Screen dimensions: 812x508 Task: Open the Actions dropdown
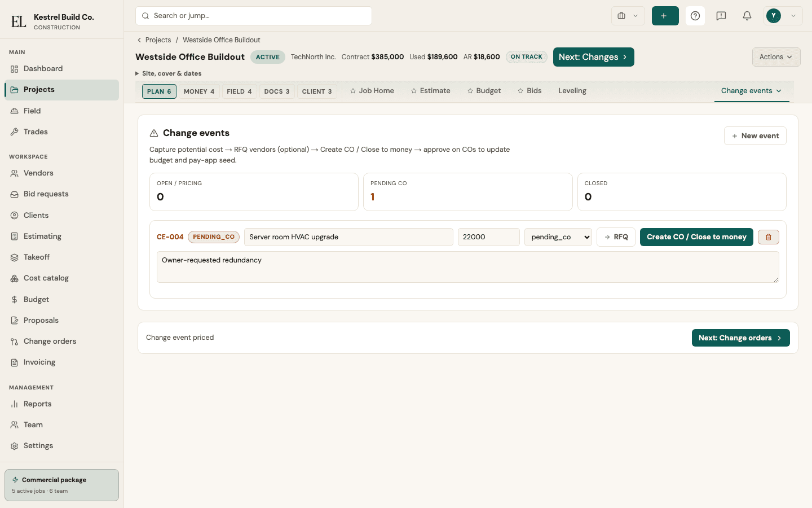pyautogui.click(x=776, y=57)
